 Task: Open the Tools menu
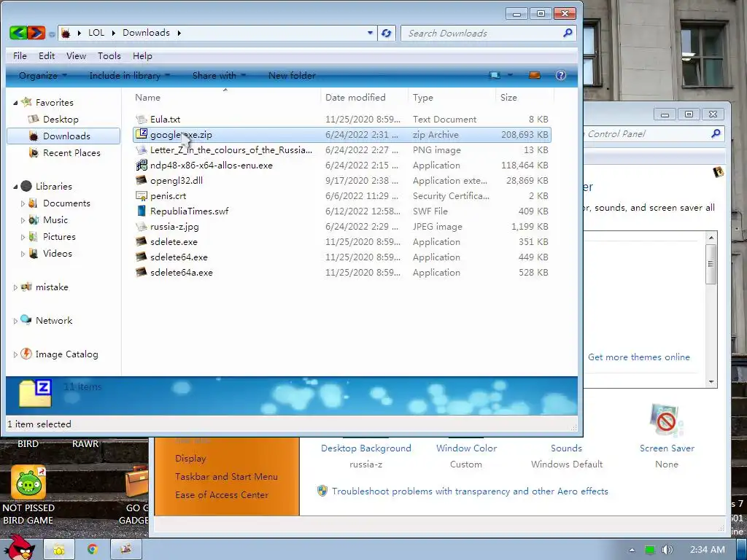(109, 55)
